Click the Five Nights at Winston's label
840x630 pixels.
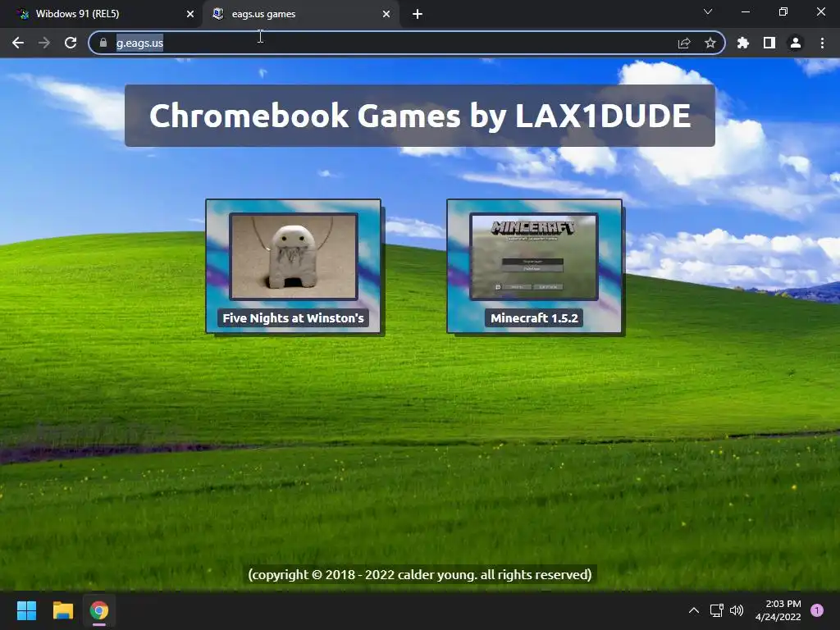point(293,318)
